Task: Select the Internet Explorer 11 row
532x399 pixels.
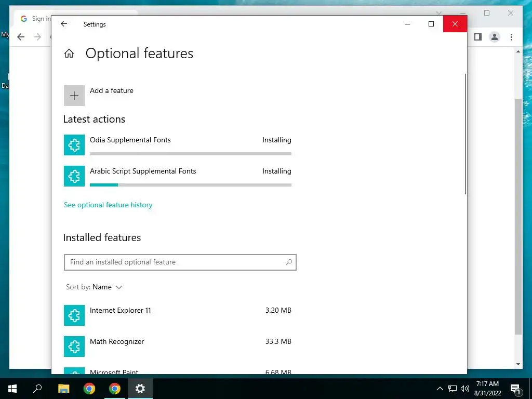Action: click(178, 315)
